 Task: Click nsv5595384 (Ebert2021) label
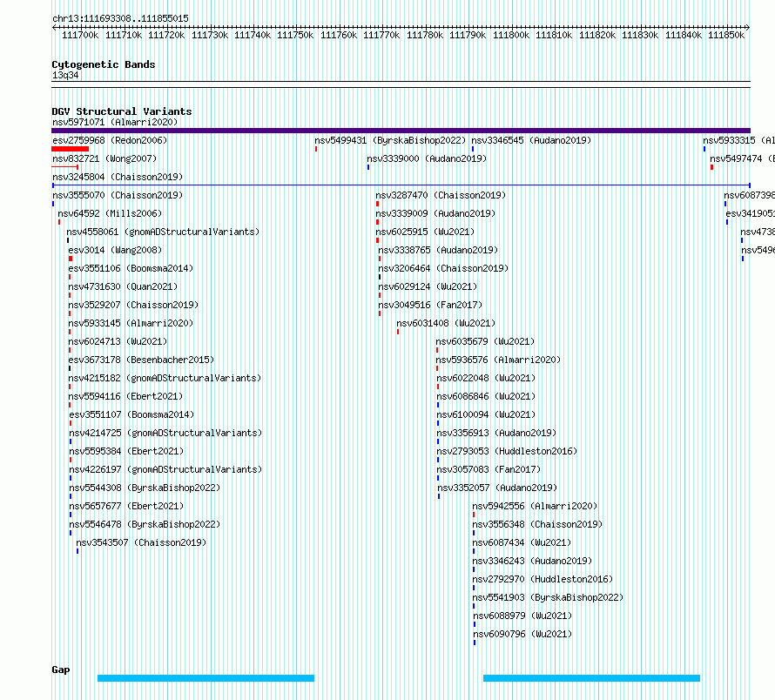point(126,451)
